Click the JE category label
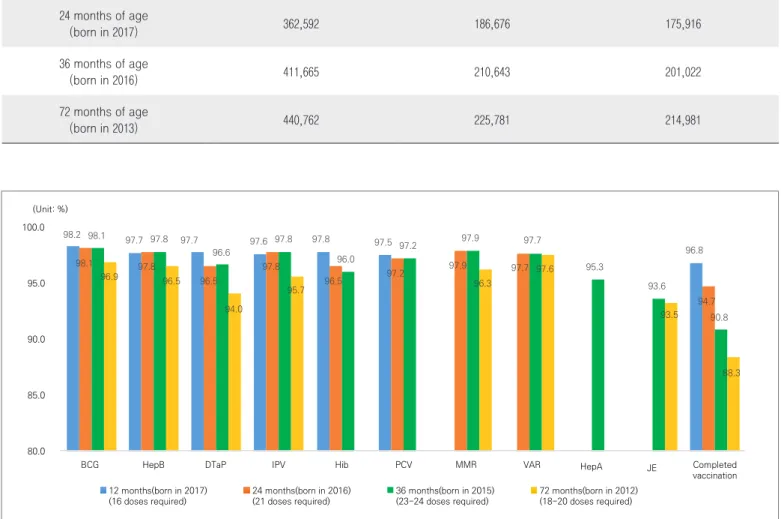The width and height of the screenshot is (781, 519). (651, 468)
